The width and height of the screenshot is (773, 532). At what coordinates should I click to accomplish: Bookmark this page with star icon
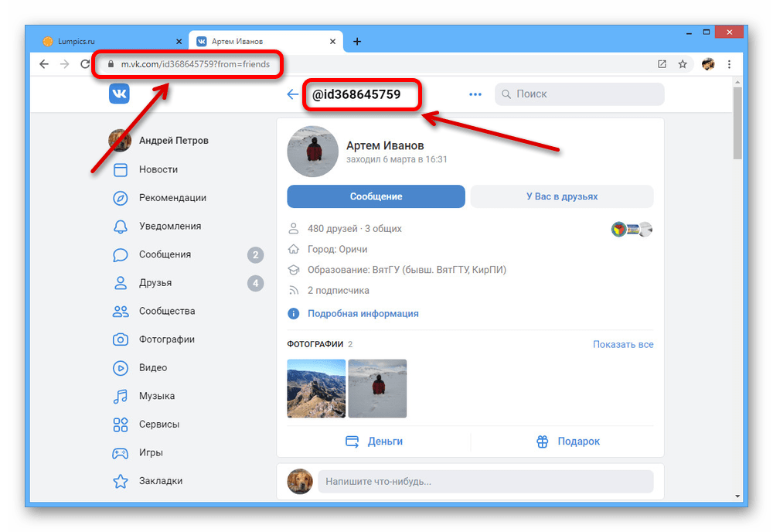coord(683,64)
